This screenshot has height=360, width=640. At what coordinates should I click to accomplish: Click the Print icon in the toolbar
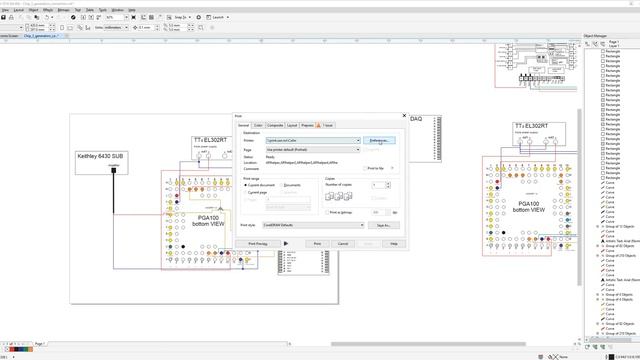11,18
